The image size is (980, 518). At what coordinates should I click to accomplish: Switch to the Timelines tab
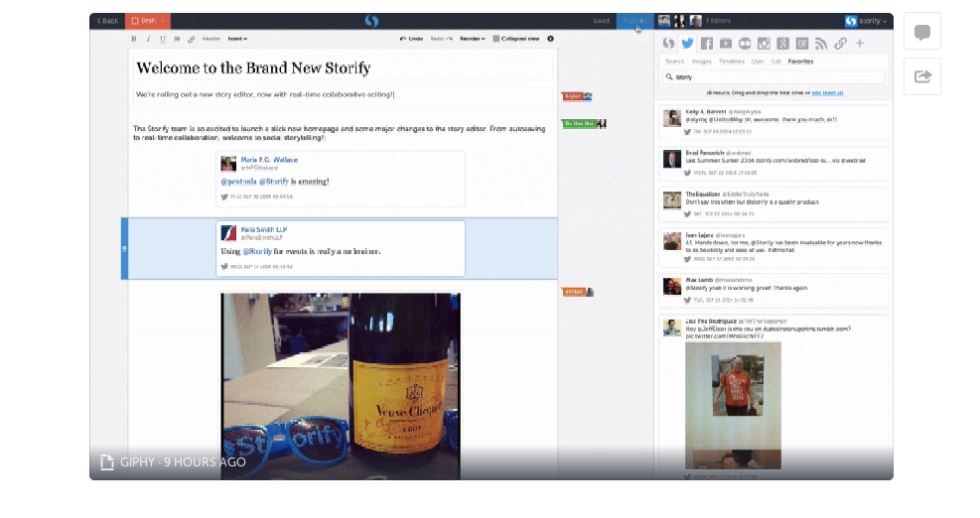(x=731, y=62)
